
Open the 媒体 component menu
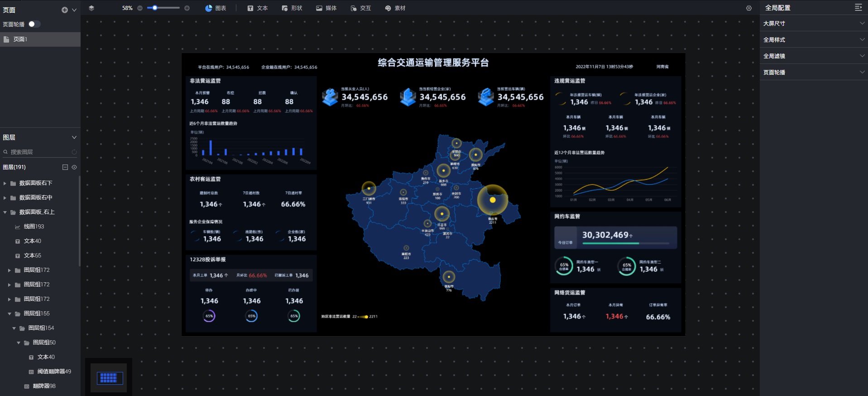click(326, 8)
